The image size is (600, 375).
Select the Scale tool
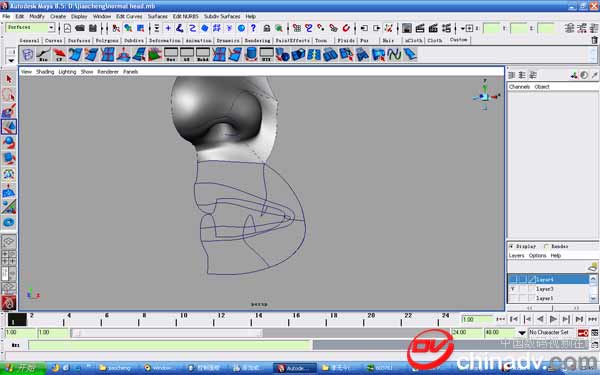pyautogui.click(x=9, y=158)
